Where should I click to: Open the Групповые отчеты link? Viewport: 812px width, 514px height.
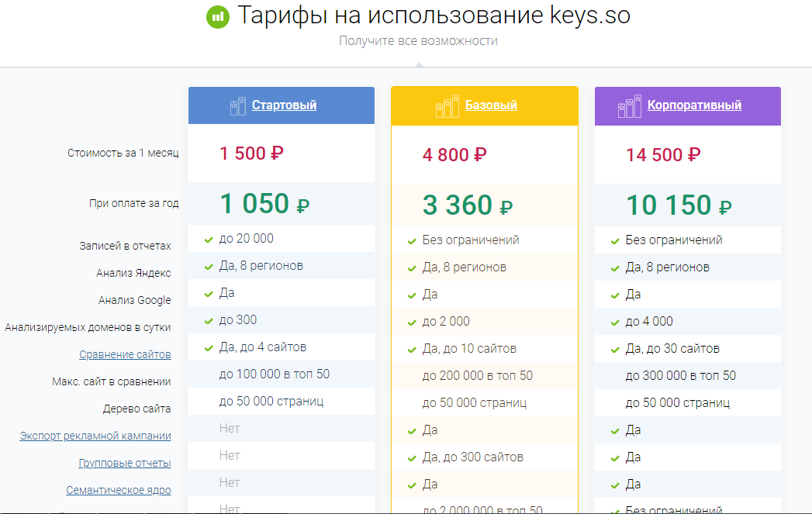point(125,463)
